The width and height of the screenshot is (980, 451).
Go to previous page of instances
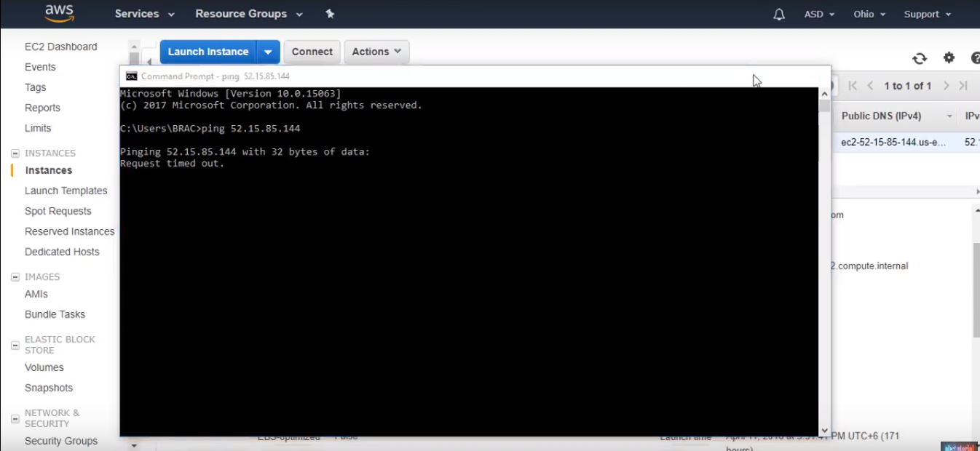point(870,86)
